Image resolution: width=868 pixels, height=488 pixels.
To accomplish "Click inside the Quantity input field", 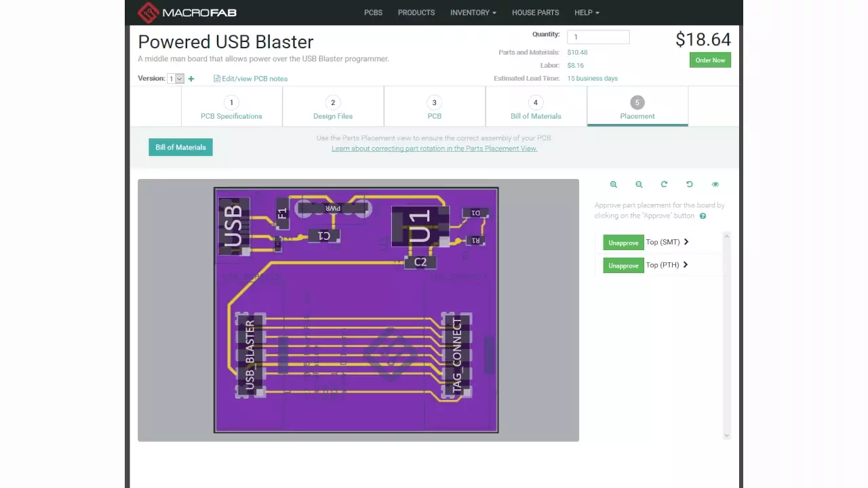I will (x=597, y=37).
